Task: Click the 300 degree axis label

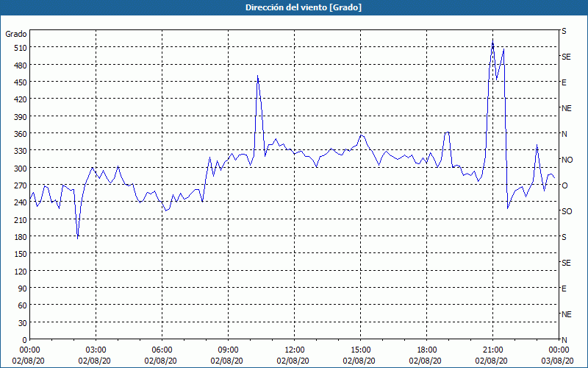Action: [x=21, y=169]
